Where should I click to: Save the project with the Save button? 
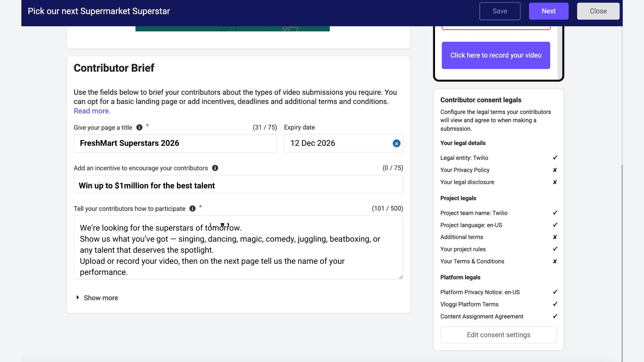500,11
